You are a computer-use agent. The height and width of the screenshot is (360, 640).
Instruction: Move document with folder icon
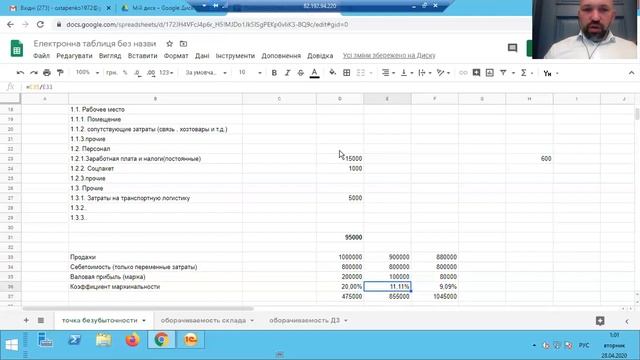[x=183, y=44]
